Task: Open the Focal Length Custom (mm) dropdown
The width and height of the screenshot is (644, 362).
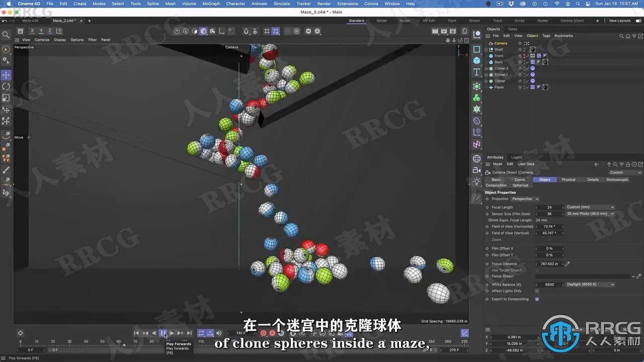Action: [x=590, y=207]
